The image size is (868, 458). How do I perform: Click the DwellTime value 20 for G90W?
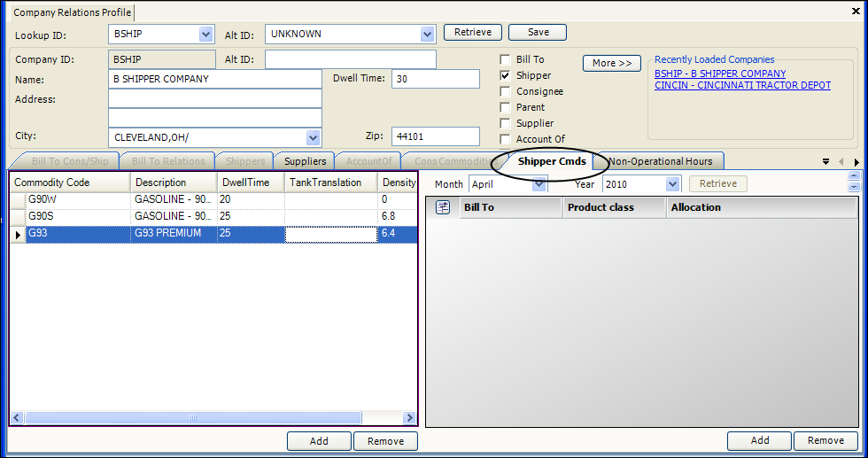pos(251,200)
